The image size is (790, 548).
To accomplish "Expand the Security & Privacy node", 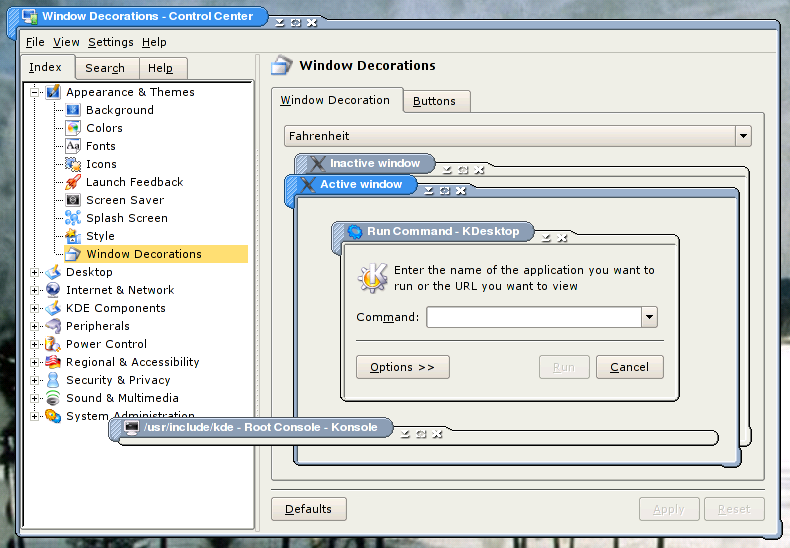I will 35,380.
